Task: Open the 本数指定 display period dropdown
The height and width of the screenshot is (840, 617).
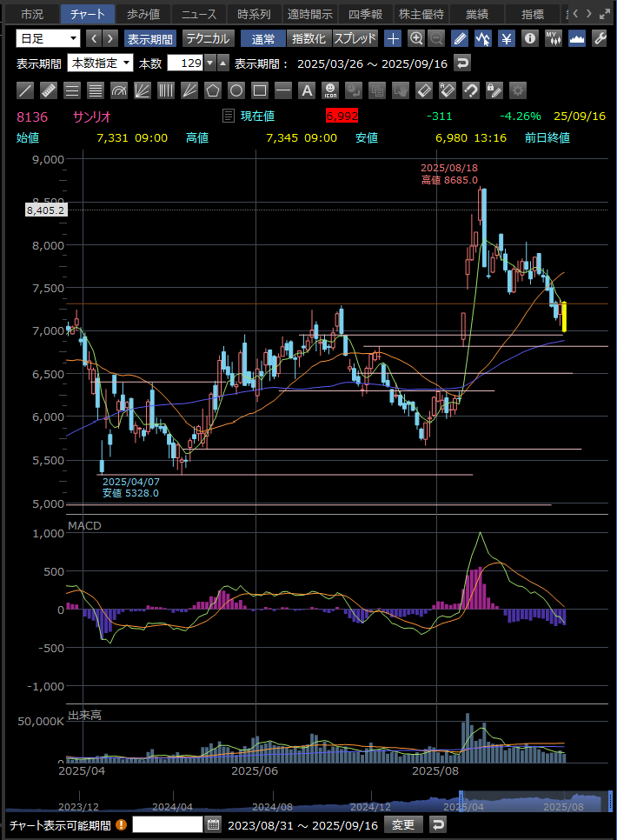Action: [x=101, y=63]
